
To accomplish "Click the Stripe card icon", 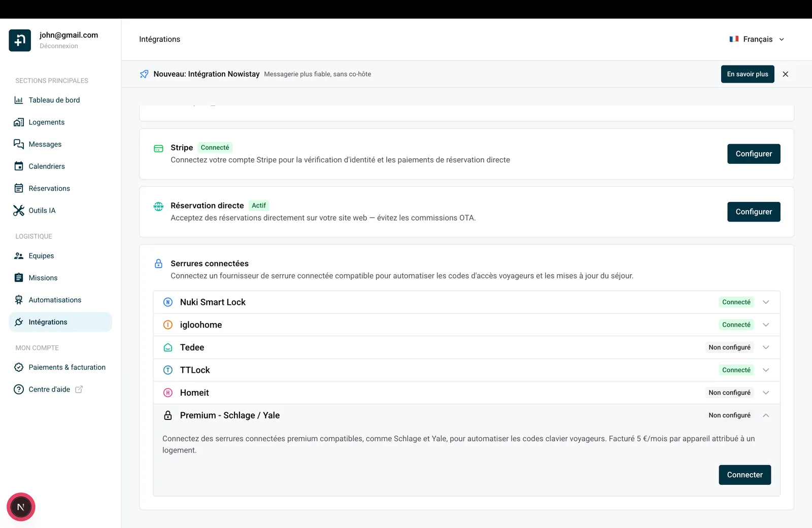I will (158, 149).
